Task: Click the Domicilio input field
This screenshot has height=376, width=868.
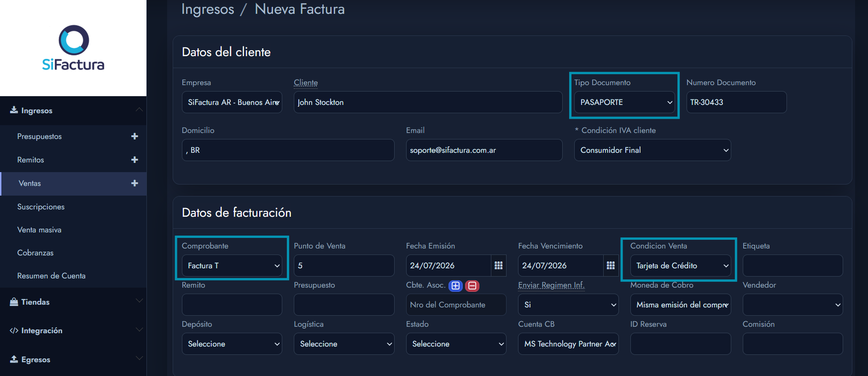Action: [x=288, y=150]
